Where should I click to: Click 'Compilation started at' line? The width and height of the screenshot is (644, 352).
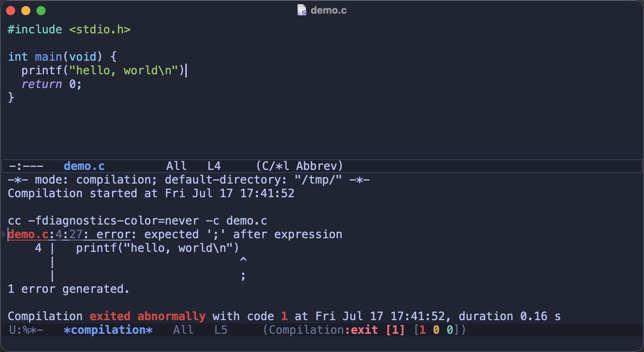151,193
